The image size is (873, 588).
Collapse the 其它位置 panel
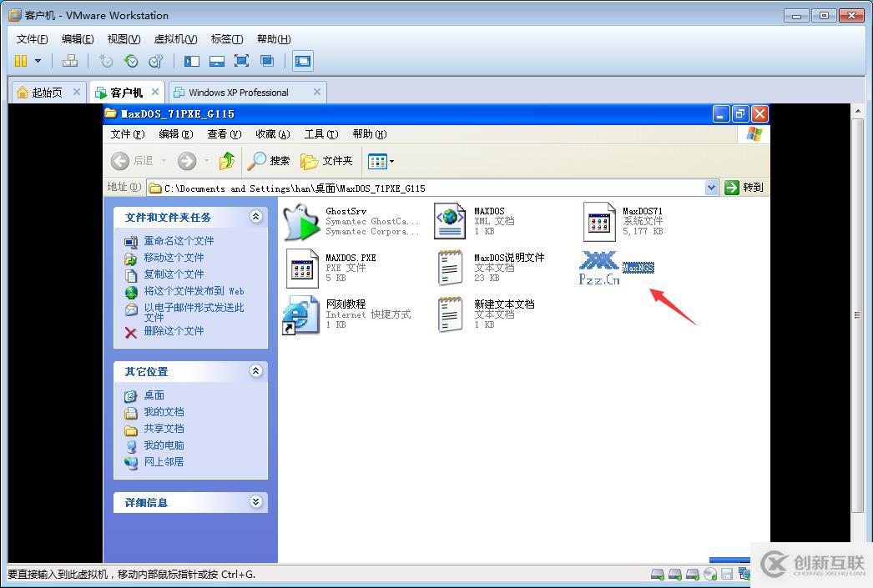[x=255, y=371]
